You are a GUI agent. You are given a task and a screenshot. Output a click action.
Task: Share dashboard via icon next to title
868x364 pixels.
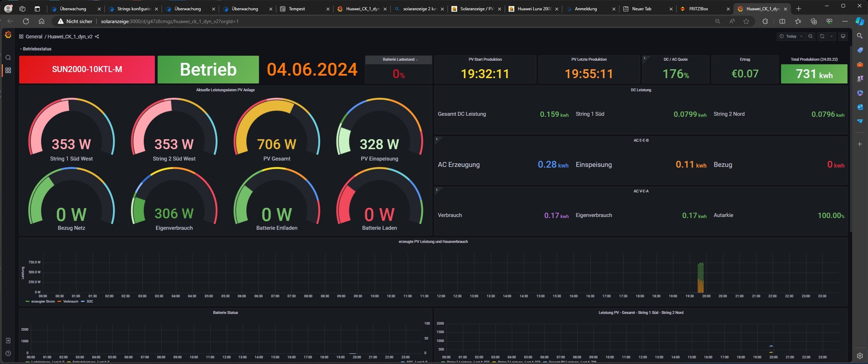97,37
